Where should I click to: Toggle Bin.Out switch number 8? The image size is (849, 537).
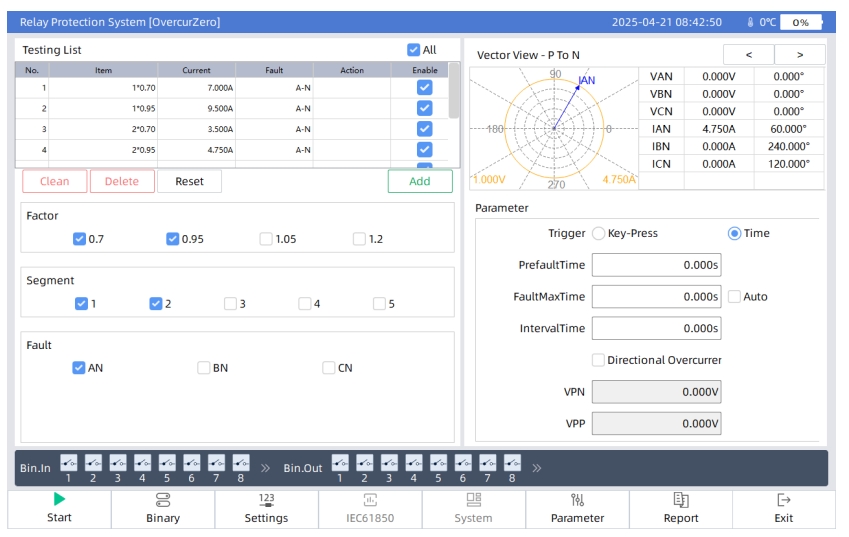click(512, 463)
